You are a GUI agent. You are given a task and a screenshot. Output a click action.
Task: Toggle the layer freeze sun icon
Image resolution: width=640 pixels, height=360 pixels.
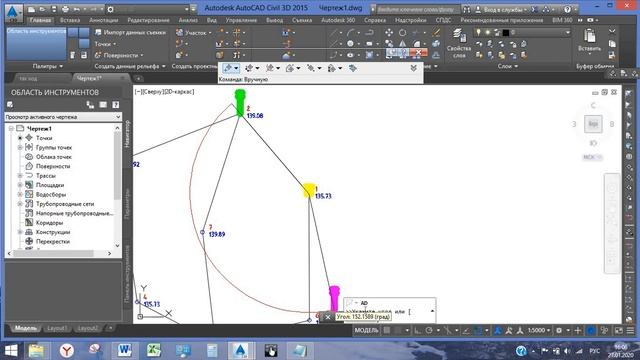pos(487,32)
